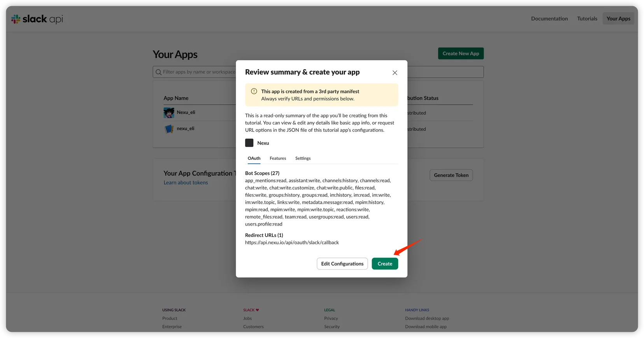
Task: Click the 3rd party manifest warning text
Action: click(310, 92)
